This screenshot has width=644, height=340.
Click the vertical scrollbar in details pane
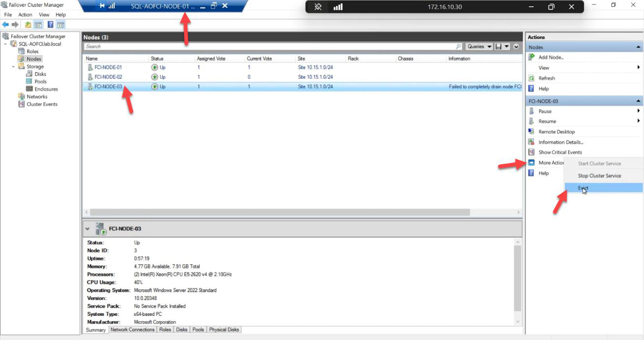point(517,278)
